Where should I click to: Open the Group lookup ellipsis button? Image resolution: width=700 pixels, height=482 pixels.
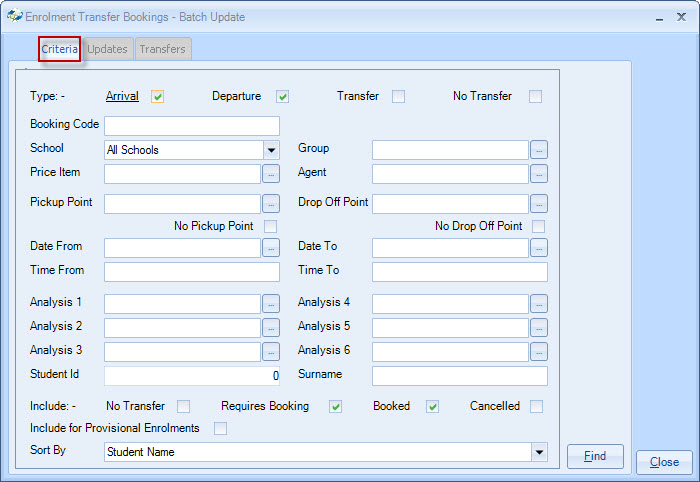pyautogui.click(x=539, y=150)
